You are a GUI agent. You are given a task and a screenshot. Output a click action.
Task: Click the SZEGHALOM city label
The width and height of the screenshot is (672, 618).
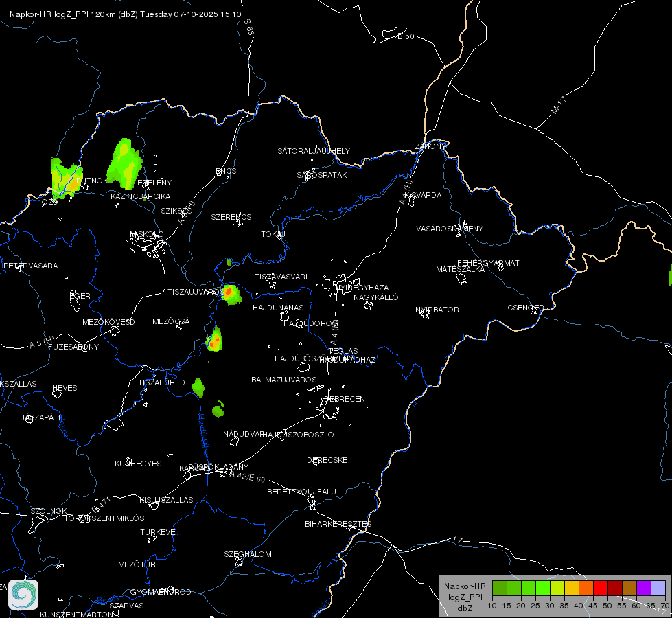pyautogui.click(x=248, y=554)
